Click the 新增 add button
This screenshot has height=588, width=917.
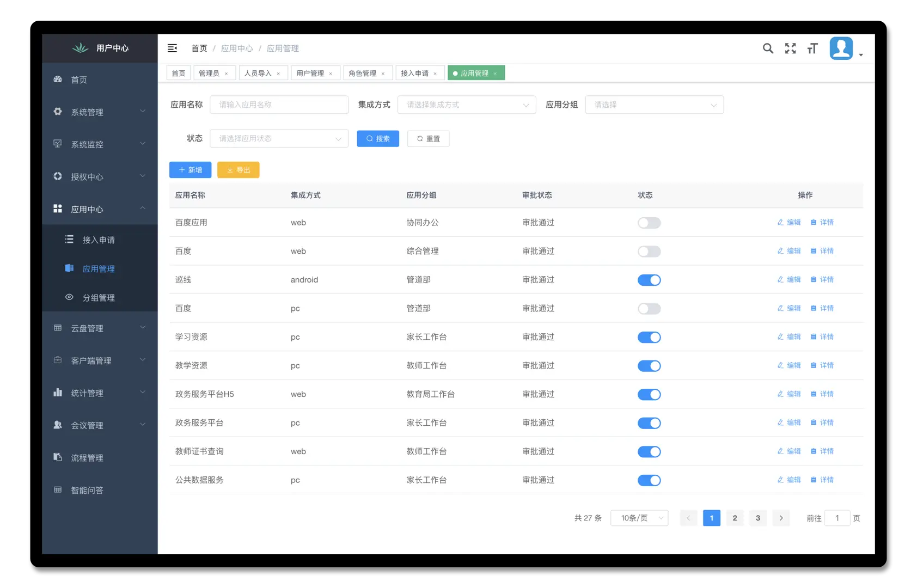[x=190, y=170]
